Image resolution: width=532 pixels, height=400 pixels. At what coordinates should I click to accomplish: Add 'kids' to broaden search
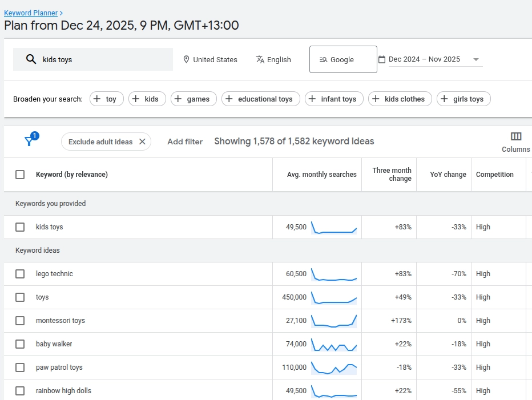pos(147,99)
